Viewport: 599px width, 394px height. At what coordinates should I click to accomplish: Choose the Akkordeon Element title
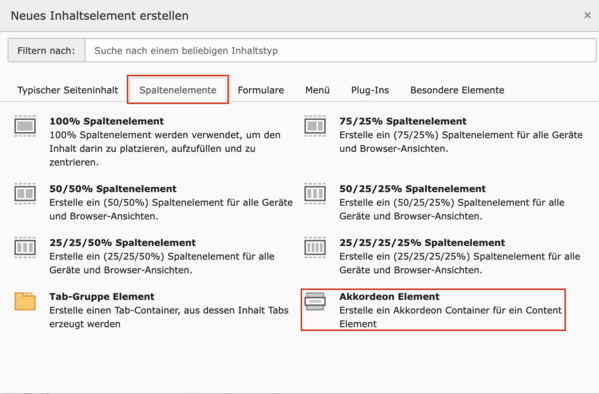pyautogui.click(x=389, y=297)
